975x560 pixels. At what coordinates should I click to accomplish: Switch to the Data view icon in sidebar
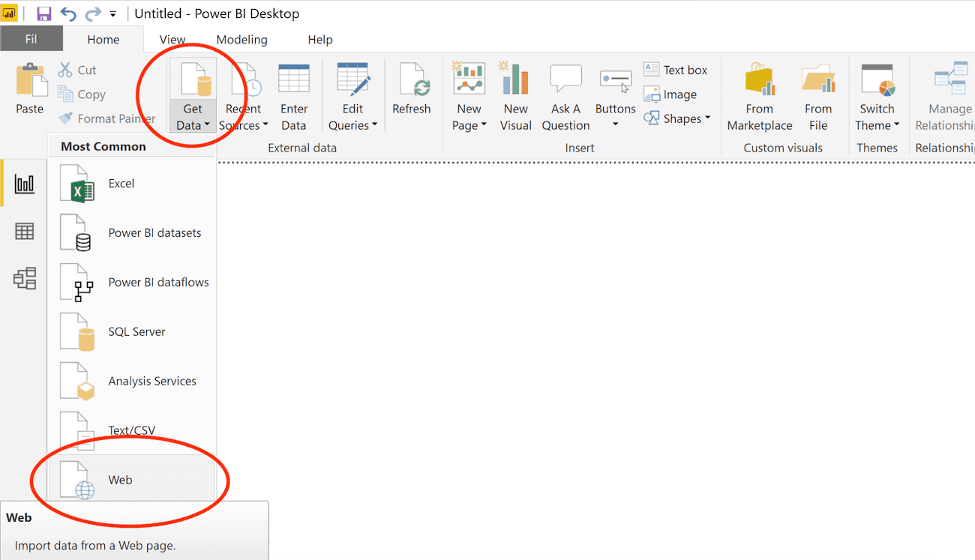coord(24,231)
